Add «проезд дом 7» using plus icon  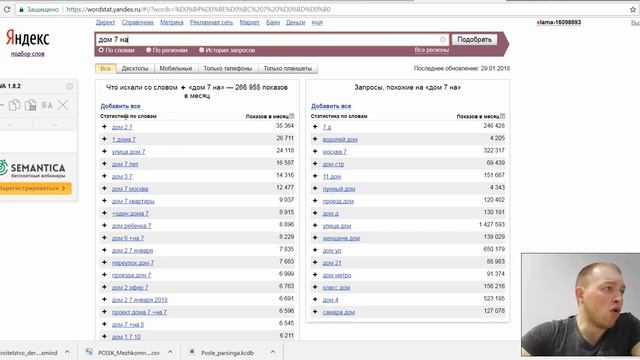[x=104, y=275]
